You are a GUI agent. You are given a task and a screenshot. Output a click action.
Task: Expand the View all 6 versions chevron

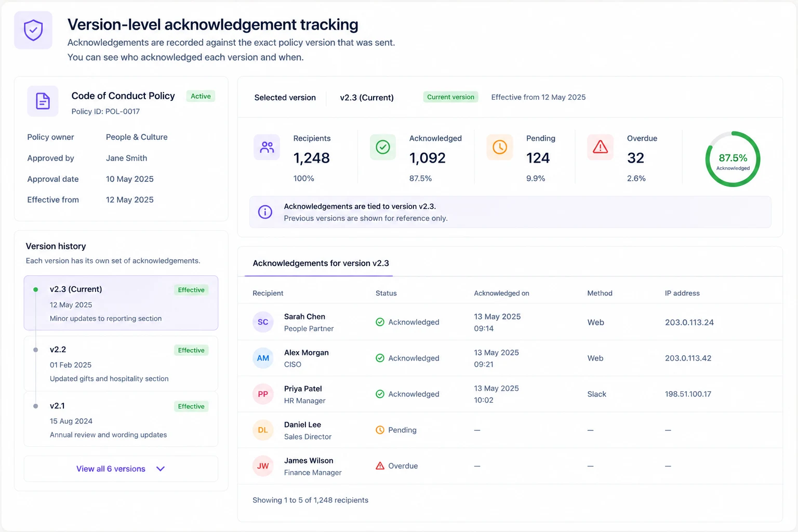(161, 469)
